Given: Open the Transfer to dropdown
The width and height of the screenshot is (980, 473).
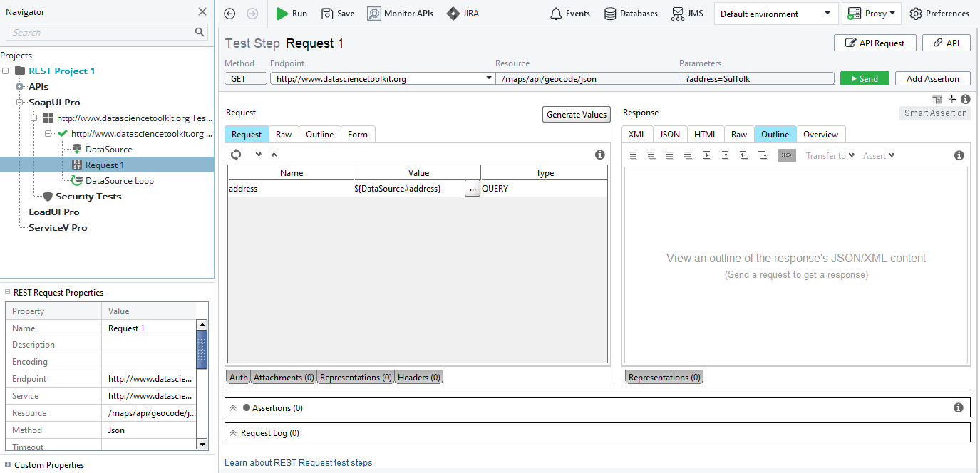Looking at the screenshot, I should [830, 155].
